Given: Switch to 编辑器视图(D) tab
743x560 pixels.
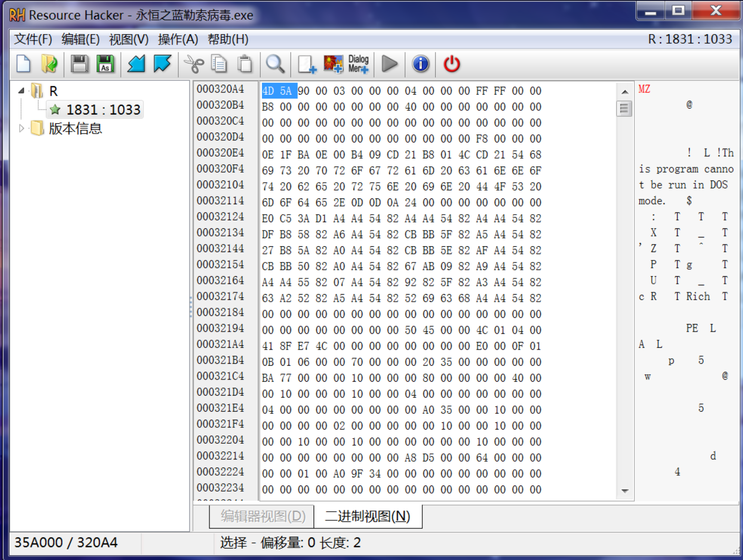Looking at the screenshot, I should click(x=263, y=516).
